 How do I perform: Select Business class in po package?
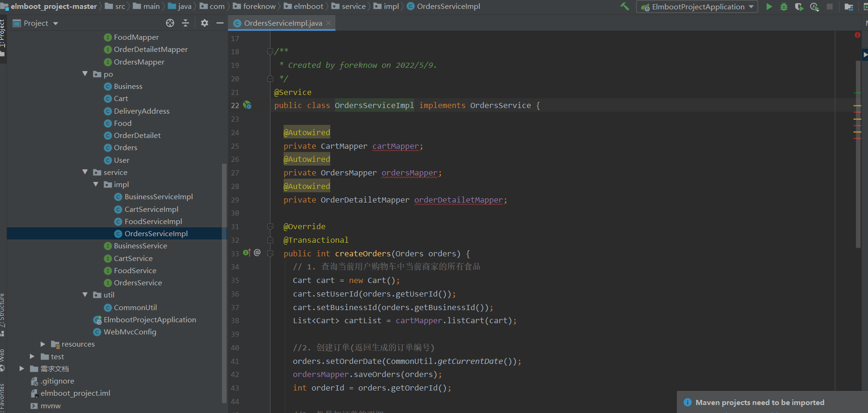point(123,86)
